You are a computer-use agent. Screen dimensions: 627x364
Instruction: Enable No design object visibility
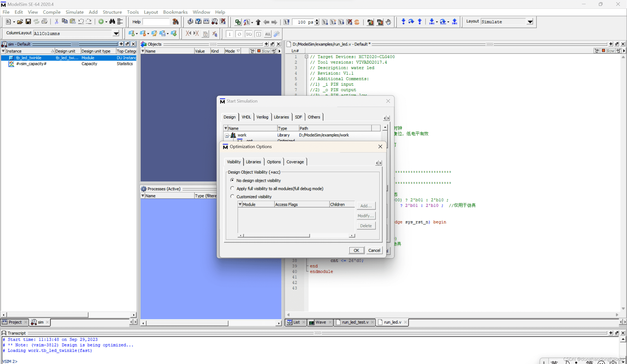[232, 180]
